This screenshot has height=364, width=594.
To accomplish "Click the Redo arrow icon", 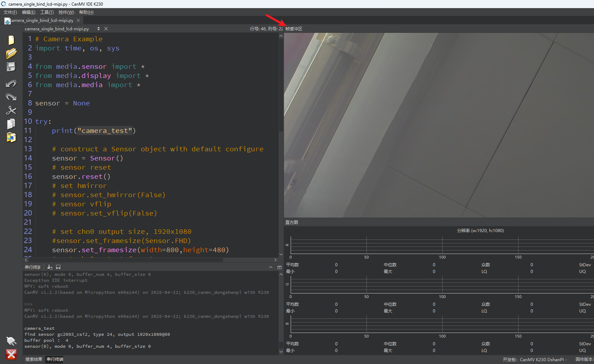I will coord(11,97).
